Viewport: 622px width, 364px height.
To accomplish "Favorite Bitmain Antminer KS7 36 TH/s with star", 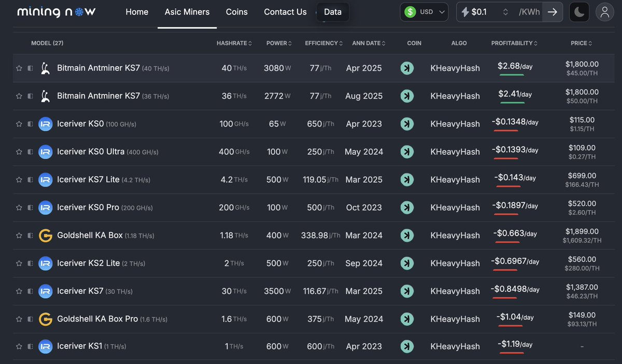I will 19,96.
